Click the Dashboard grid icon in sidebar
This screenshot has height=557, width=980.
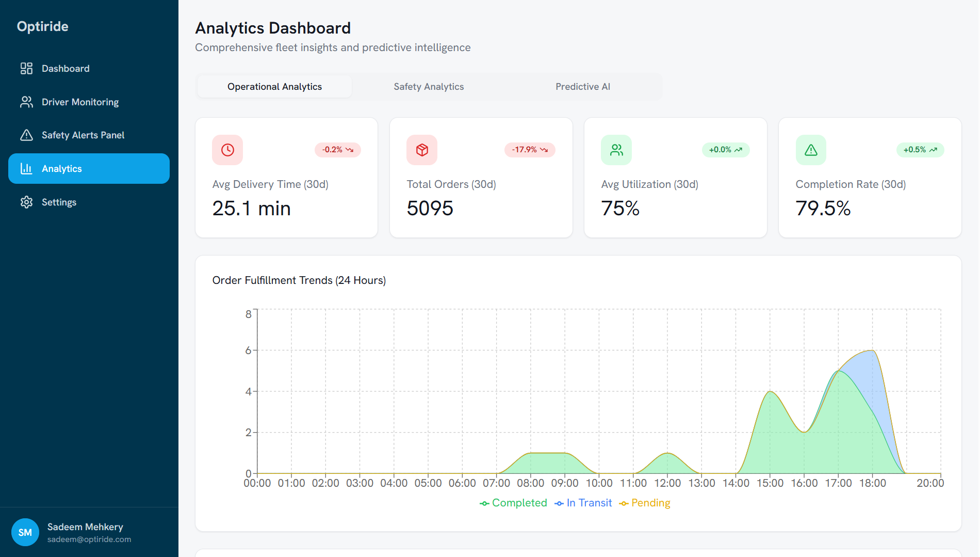coord(26,68)
